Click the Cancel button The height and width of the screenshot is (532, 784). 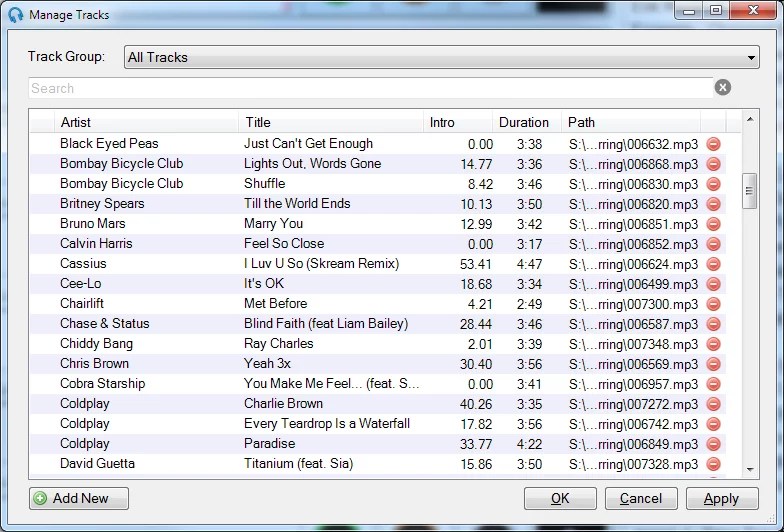(640, 498)
